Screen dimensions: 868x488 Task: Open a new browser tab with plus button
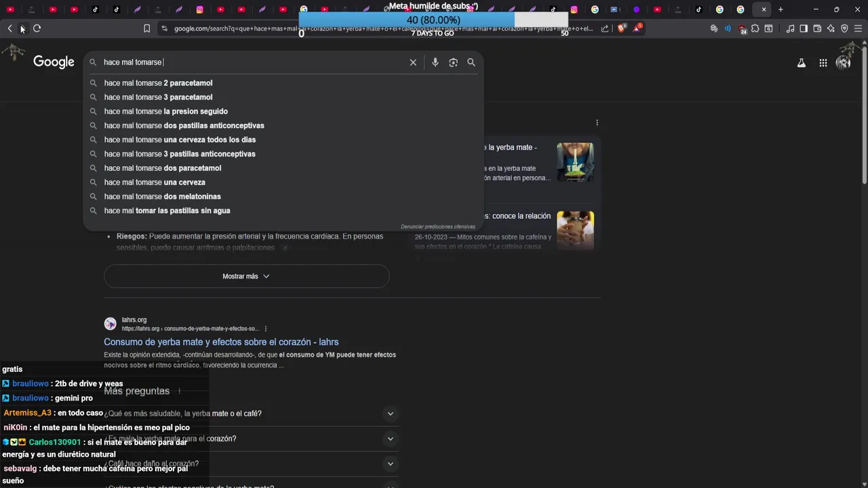point(781,9)
